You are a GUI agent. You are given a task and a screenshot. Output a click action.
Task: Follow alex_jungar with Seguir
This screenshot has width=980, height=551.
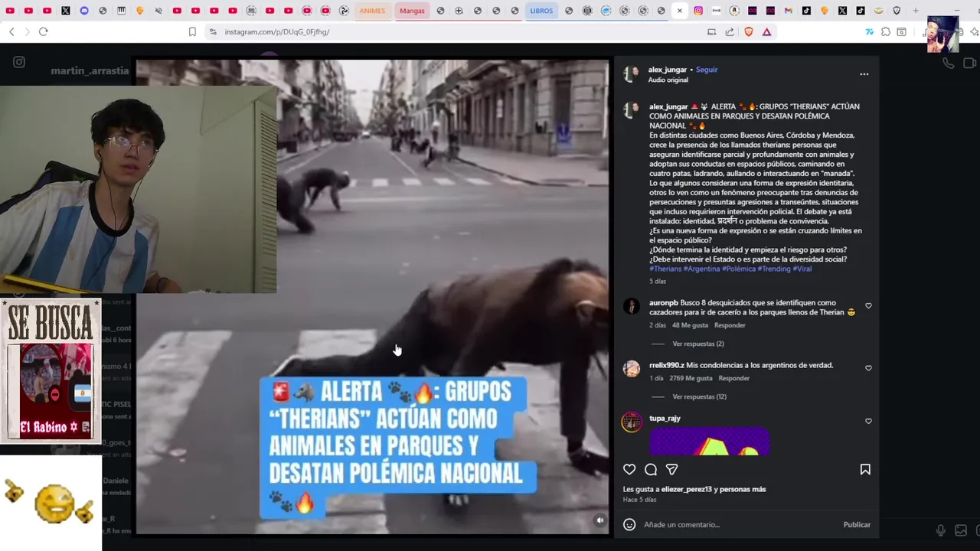[x=707, y=70]
